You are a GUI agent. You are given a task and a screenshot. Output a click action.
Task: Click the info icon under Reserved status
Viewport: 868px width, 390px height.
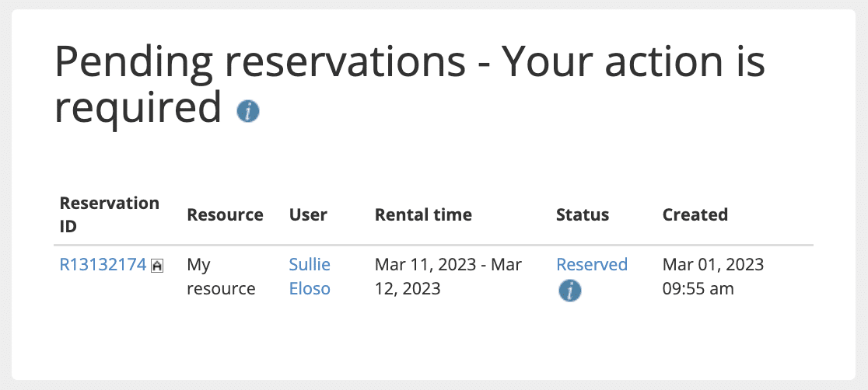(x=569, y=291)
